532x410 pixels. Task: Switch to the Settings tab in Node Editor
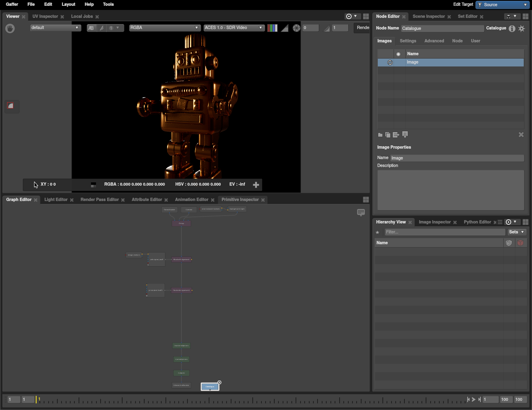tap(408, 41)
